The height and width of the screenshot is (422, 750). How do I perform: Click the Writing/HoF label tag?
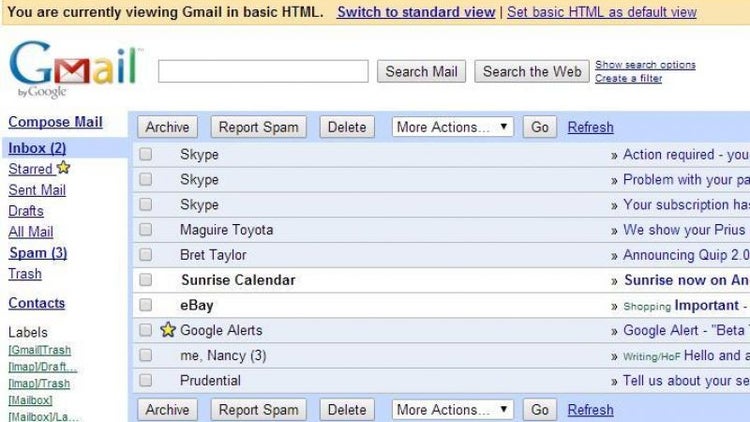[651, 357]
